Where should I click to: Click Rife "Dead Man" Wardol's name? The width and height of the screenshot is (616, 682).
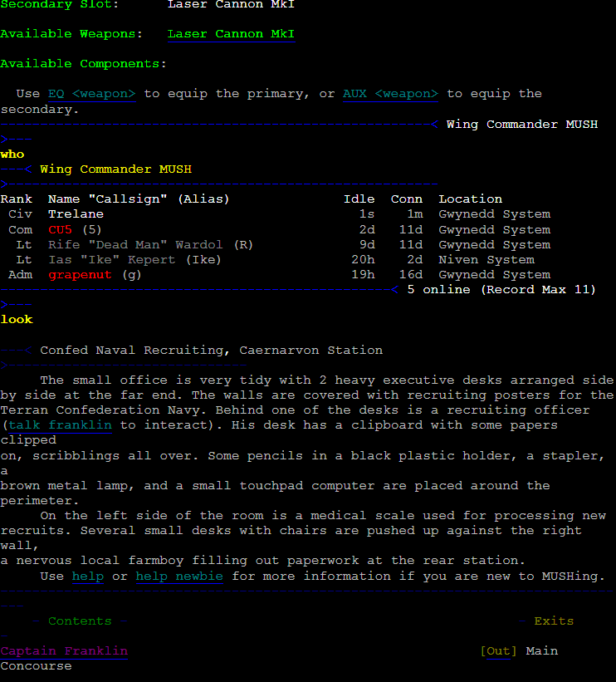(135, 245)
